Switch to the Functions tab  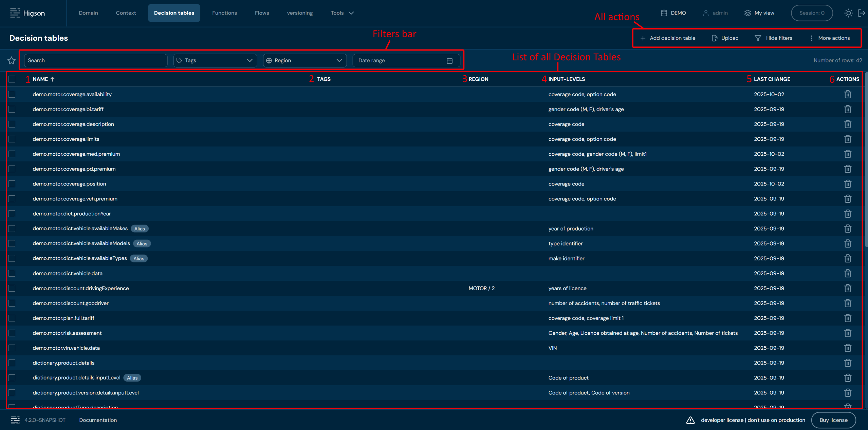(224, 13)
